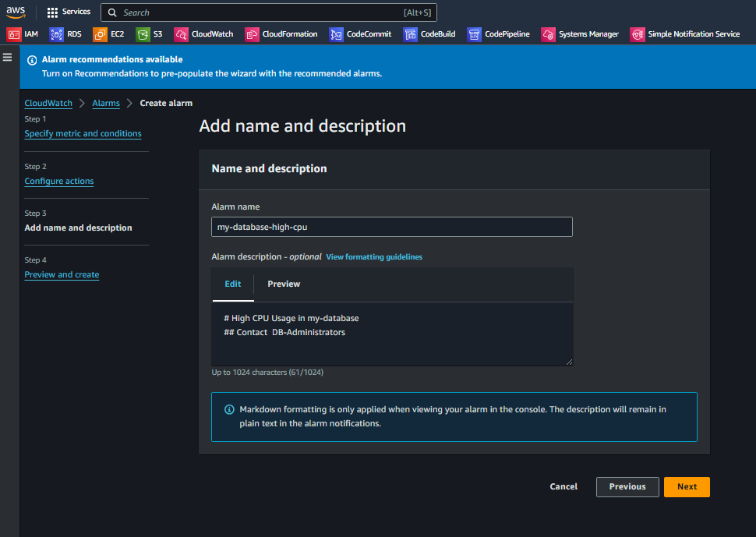The height and width of the screenshot is (537, 756).
Task: Click the CloudWatch shortcut label
Action: [x=213, y=34]
